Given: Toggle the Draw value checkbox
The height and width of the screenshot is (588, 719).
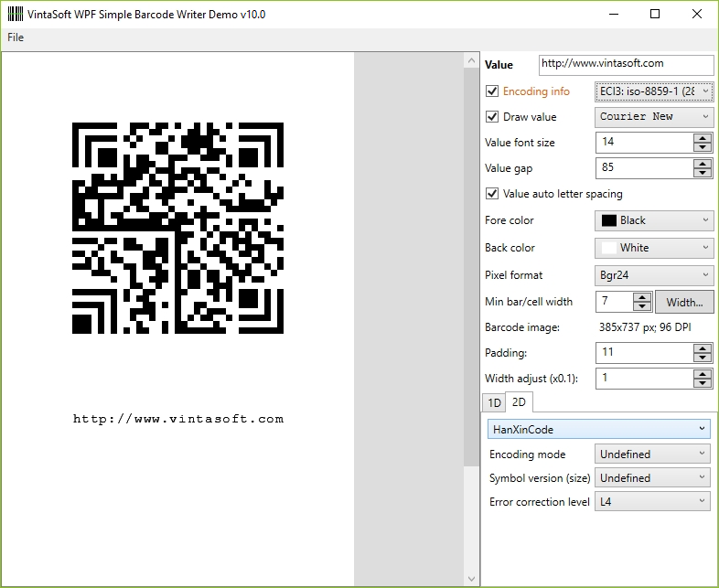Looking at the screenshot, I should pos(492,117).
